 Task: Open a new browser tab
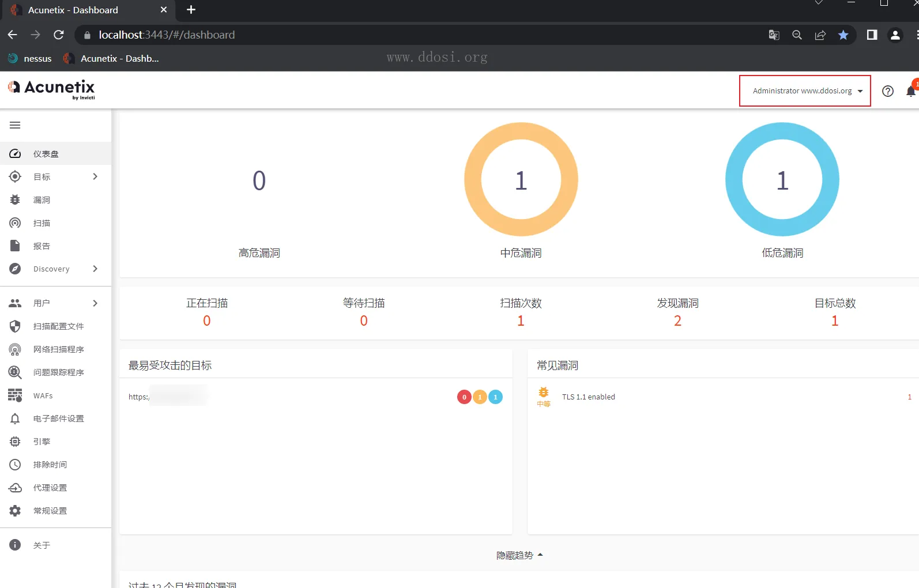tap(191, 10)
